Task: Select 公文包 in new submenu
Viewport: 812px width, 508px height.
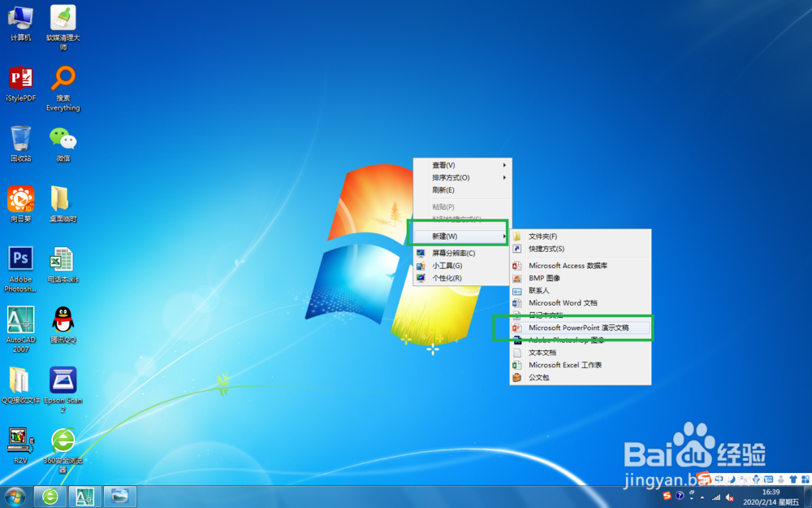Action: click(x=581, y=377)
